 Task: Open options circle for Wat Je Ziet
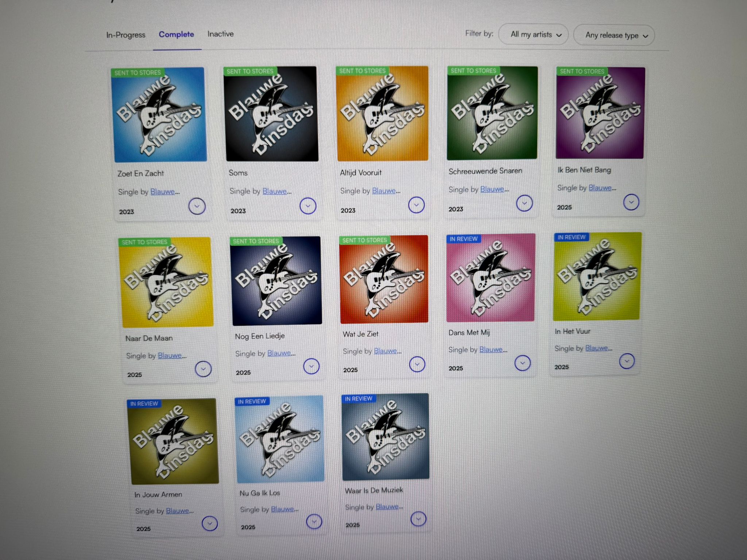(417, 364)
